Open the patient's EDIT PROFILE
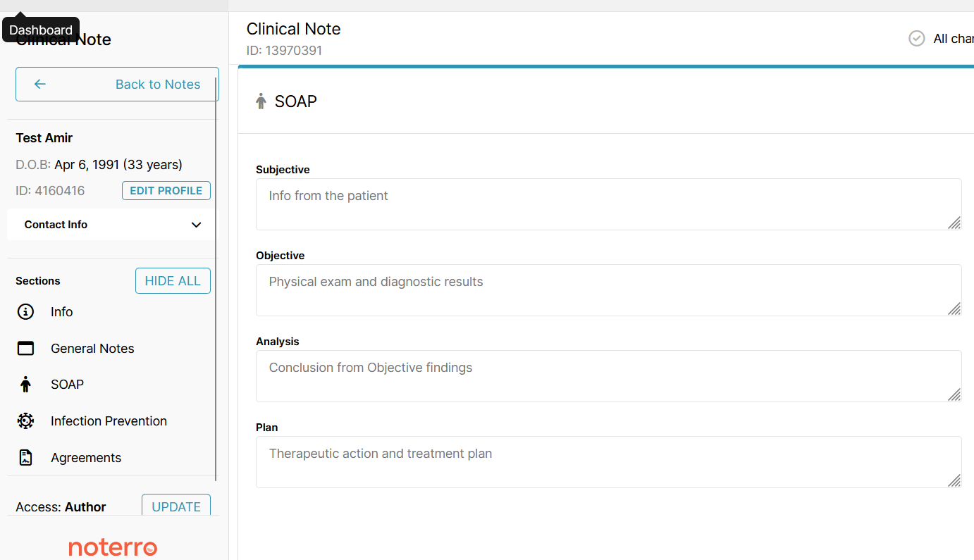This screenshot has width=974, height=560. [x=166, y=190]
